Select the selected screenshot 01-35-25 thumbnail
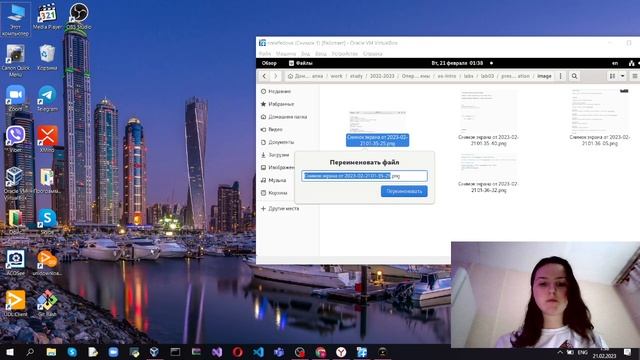 (x=378, y=121)
